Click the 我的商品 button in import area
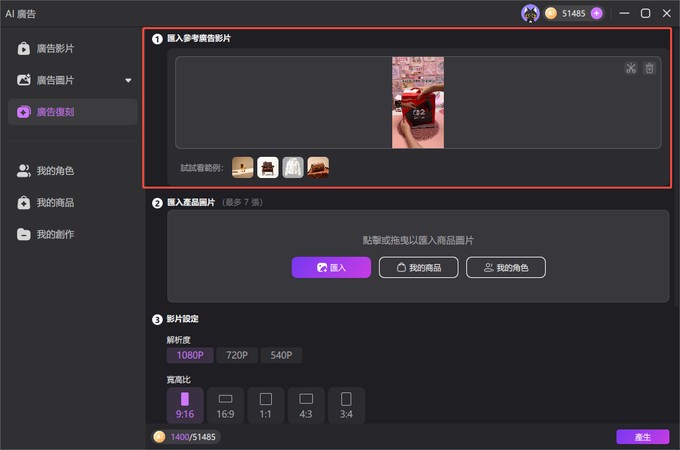The image size is (680, 450). pos(418,267)
